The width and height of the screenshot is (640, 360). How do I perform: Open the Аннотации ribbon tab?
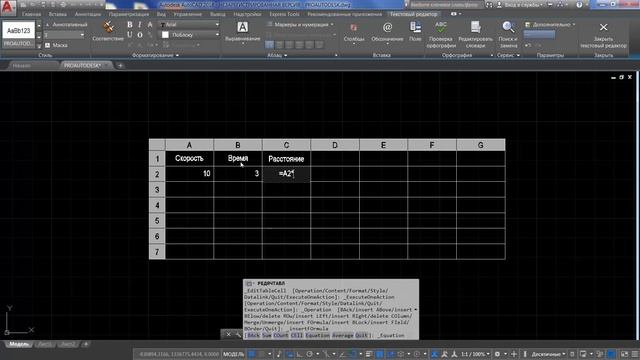point(88,14)
